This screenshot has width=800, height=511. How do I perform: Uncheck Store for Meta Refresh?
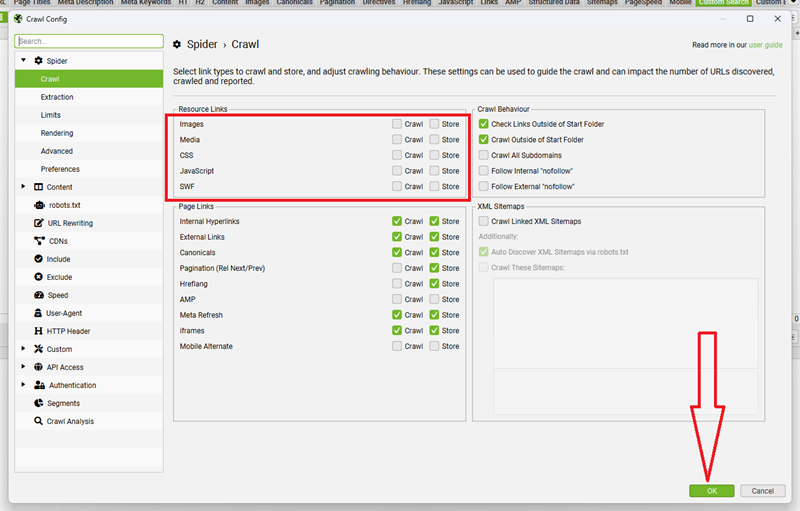click(434, 315)
